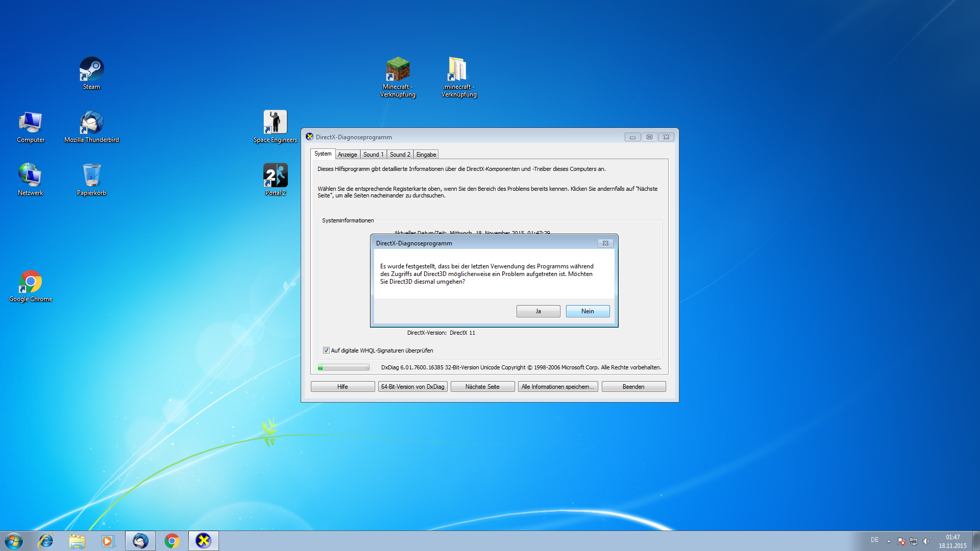Select the Minecraft - Verknüpfung block icon
980x551 pixels.
tap(398, 77)
